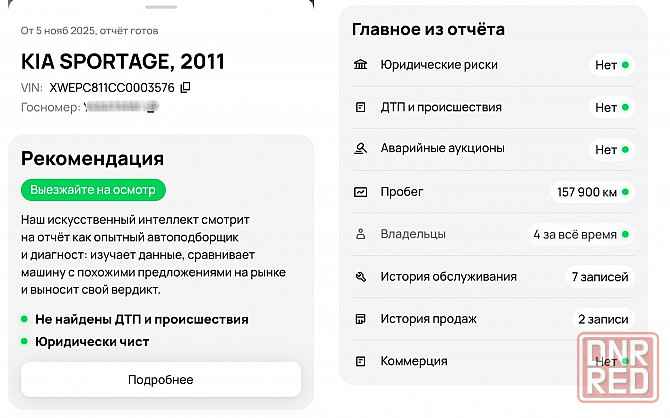The image size is (670, 418).
Task: Open the Пробег row label
Action: 402,192
